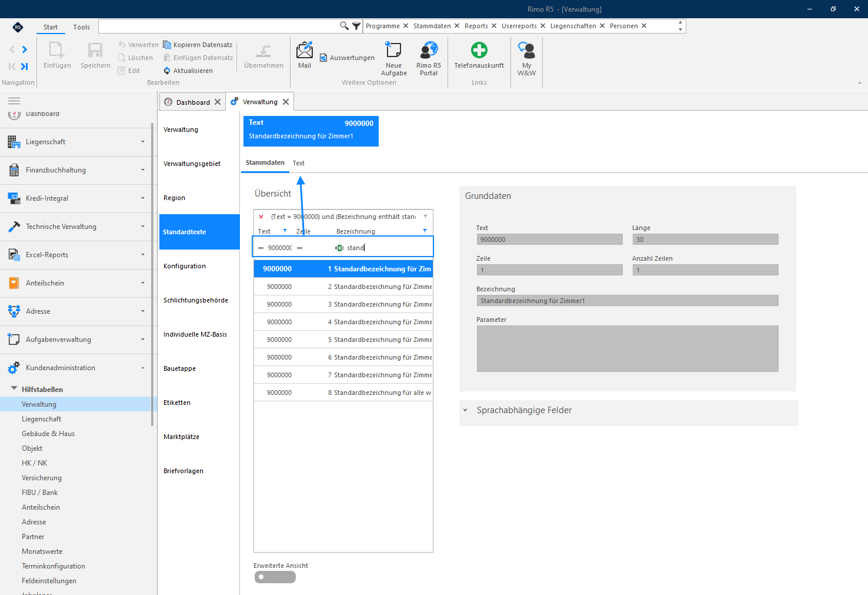Click the funnel filter icon next to the search

point(356,26)
